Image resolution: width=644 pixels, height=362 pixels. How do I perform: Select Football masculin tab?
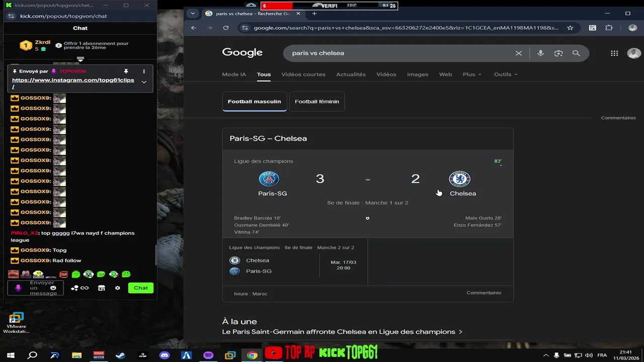point(255,102)
